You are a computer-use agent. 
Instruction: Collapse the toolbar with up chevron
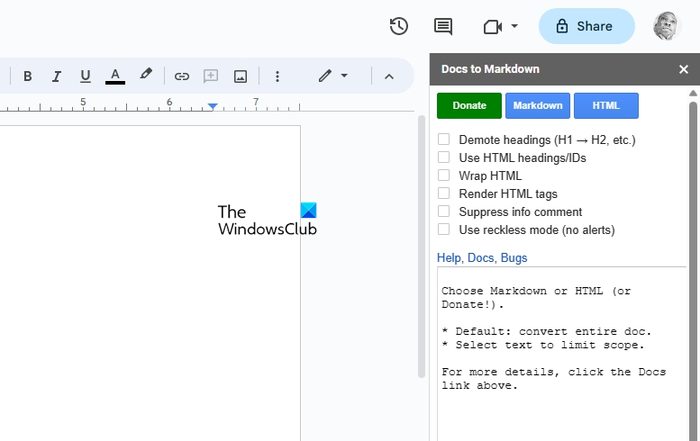[389, 77]
